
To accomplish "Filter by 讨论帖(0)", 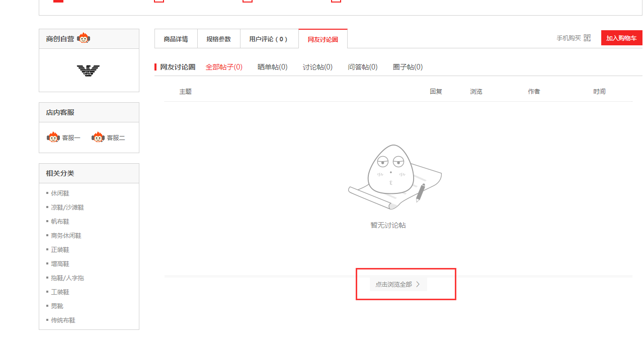I will pos(317,67).
